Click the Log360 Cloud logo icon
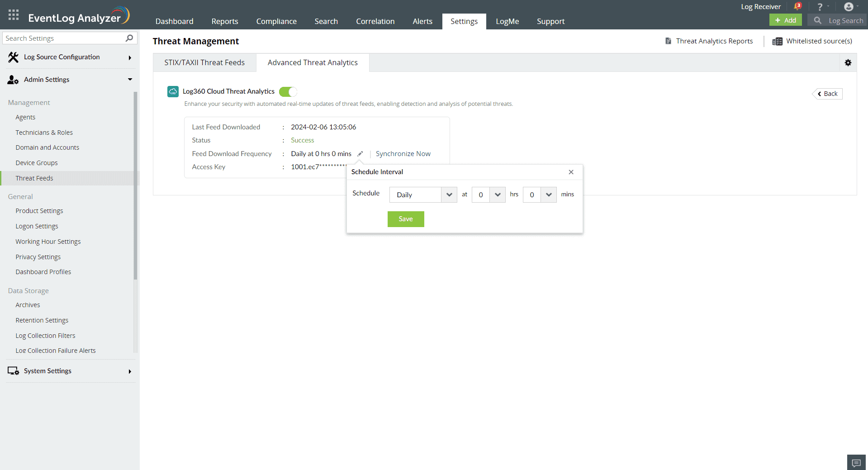This screenshot has height=470, width=868. (173, 91)
